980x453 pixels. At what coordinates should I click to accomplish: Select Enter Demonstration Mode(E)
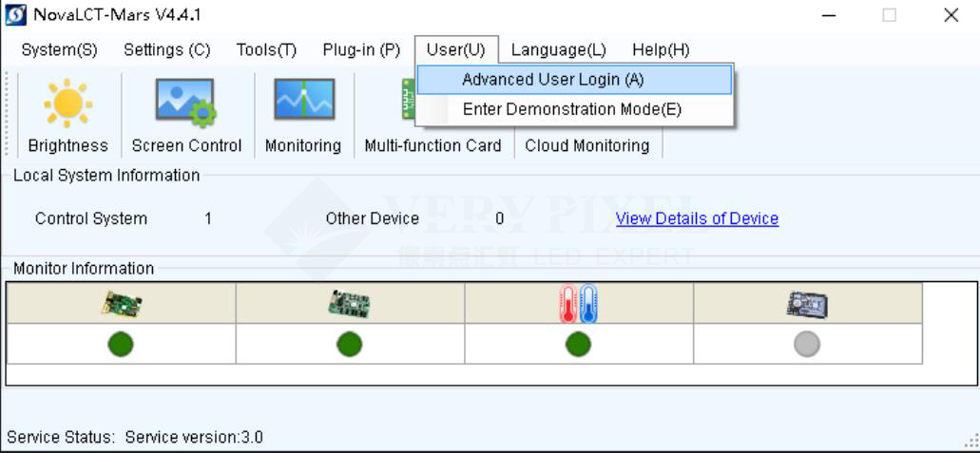click(574, 109)
